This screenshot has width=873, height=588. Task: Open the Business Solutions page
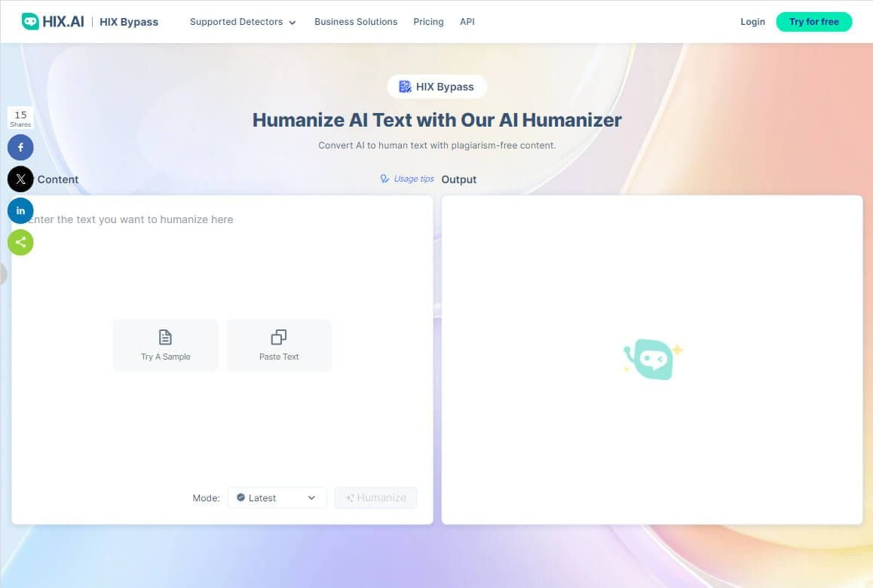(x=356, y=22)
